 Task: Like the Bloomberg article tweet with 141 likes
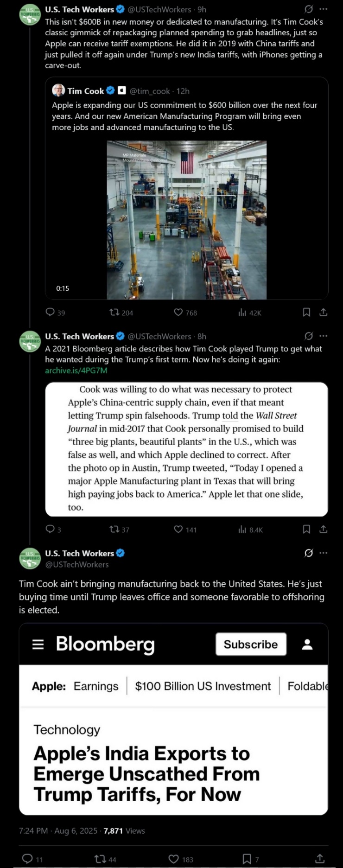coord(178,529)
